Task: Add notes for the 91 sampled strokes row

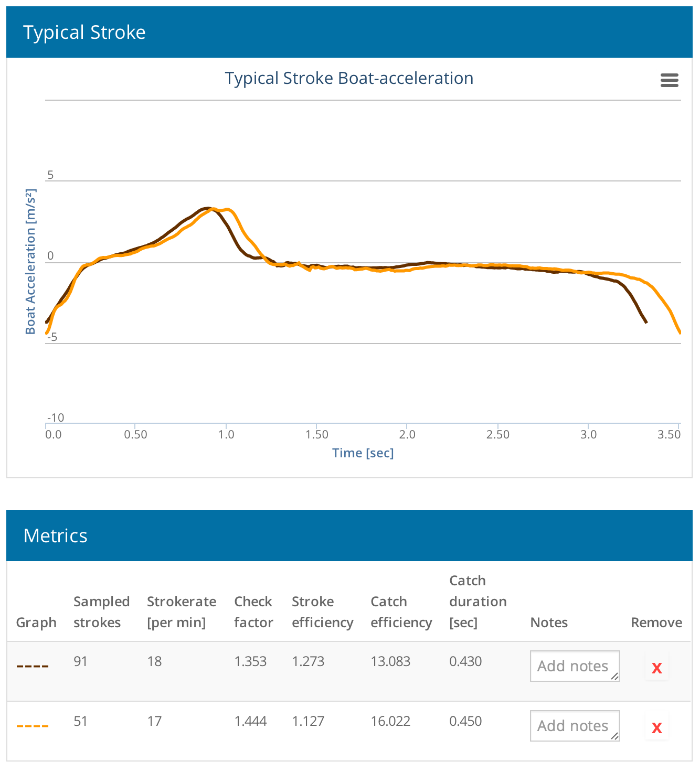Action: pyautogui.click(x=575, y=666)
